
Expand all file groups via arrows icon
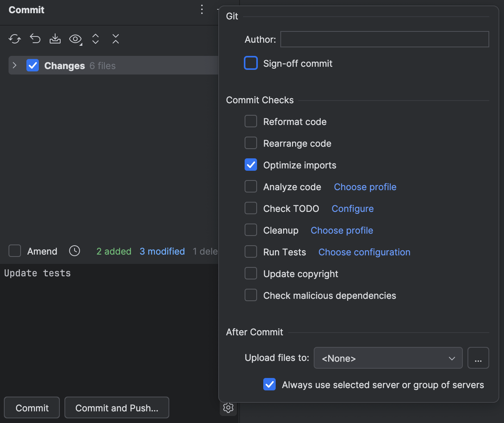95,39
